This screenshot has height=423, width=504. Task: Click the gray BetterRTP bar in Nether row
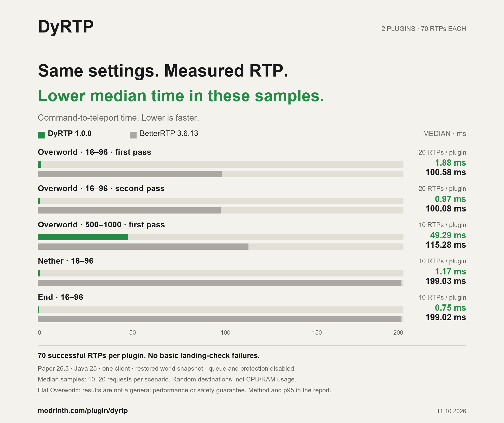219,283
